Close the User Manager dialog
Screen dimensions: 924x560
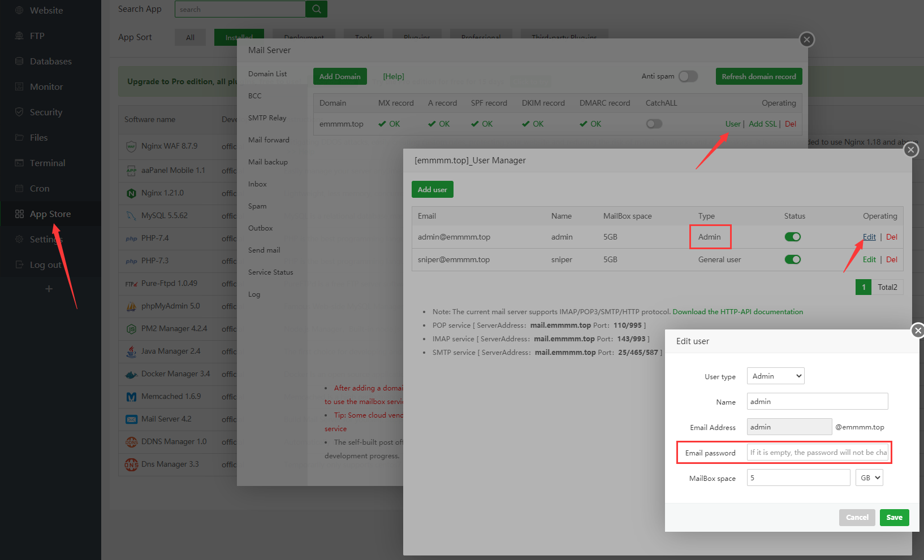pyautogui.click(x=911, y=150)
